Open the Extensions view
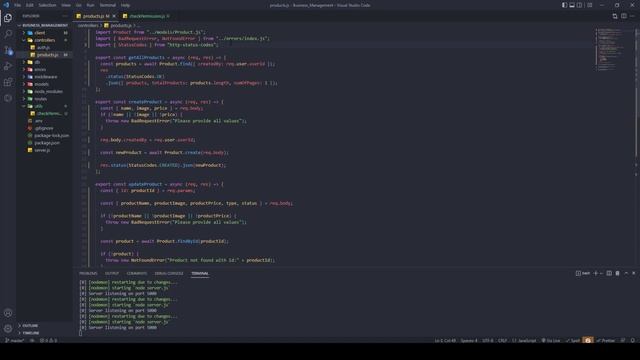Screen dimensions: 640x360 coord(8,82)
